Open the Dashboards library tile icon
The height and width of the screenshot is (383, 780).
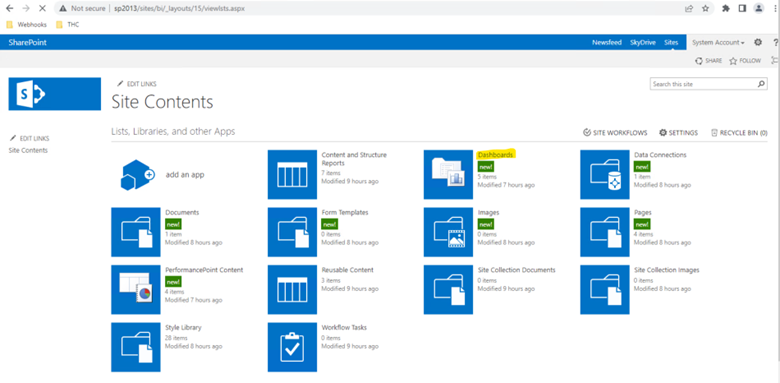[x=448, y=175]
